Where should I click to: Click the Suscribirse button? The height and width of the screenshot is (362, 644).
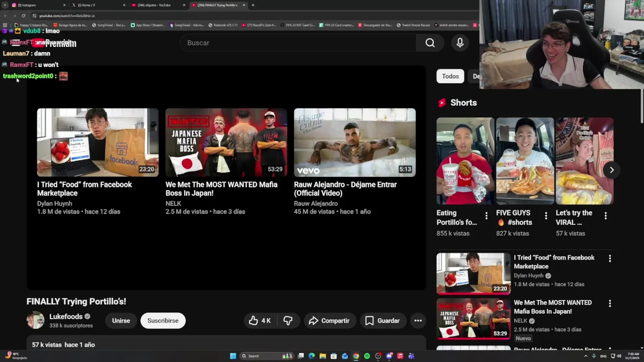(163, 320)
